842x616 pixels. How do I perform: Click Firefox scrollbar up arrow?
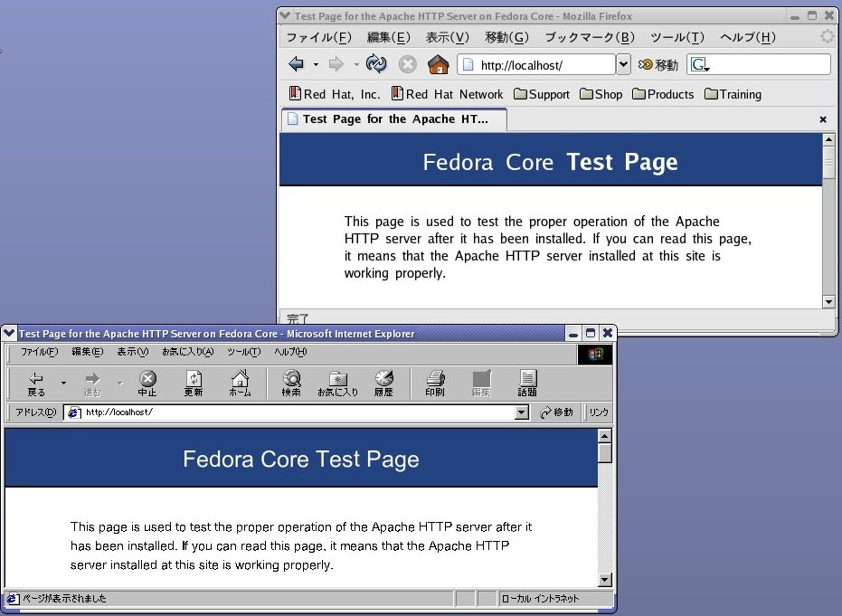(x=828, y=139)
